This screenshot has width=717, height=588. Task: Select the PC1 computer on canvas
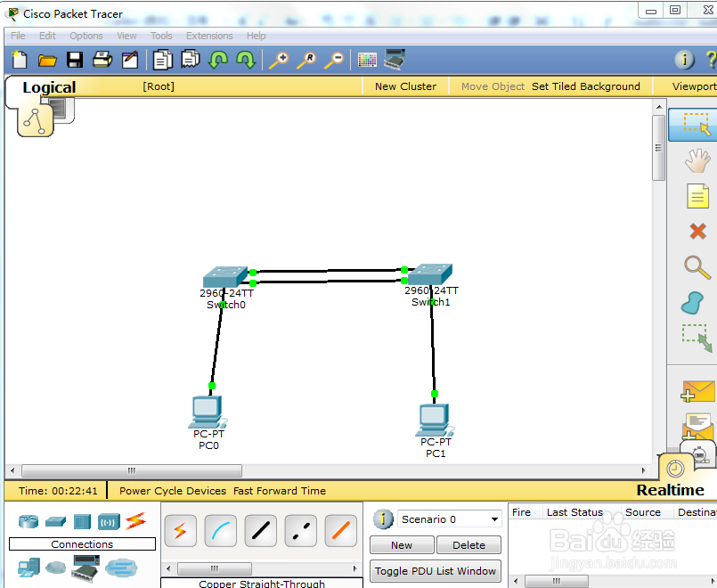point(435,421)
